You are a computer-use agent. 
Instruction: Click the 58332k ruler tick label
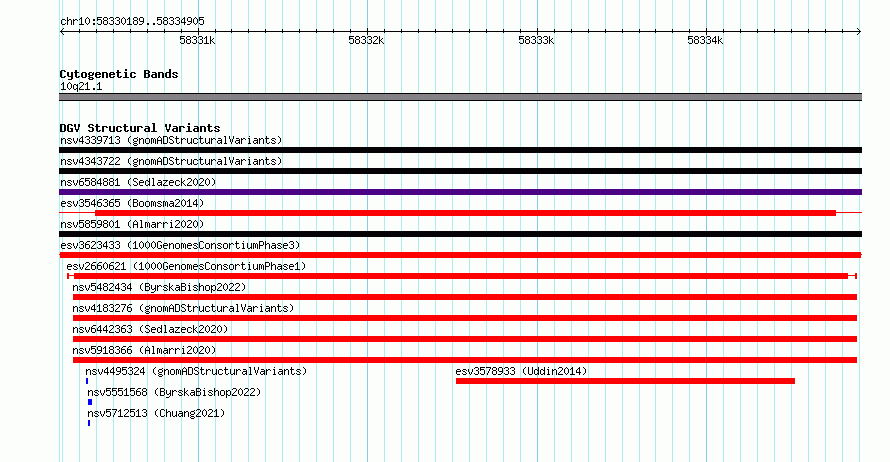tap(366, 40)
